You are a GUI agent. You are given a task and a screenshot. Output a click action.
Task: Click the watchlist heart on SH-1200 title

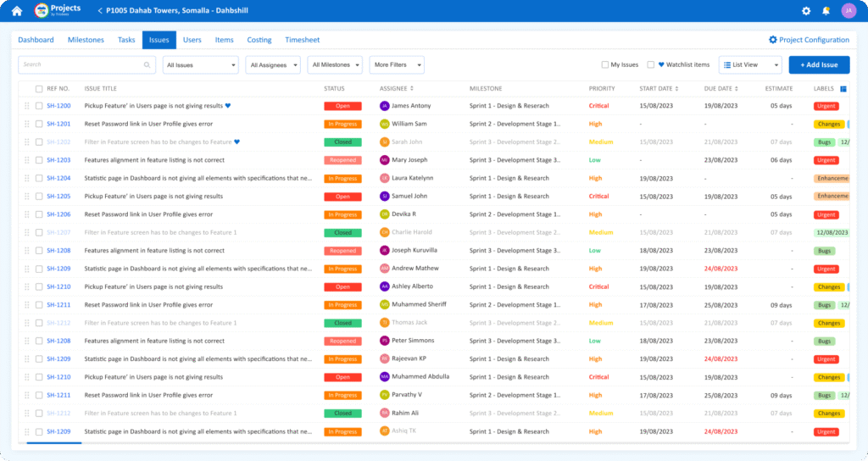coord(228,106)
